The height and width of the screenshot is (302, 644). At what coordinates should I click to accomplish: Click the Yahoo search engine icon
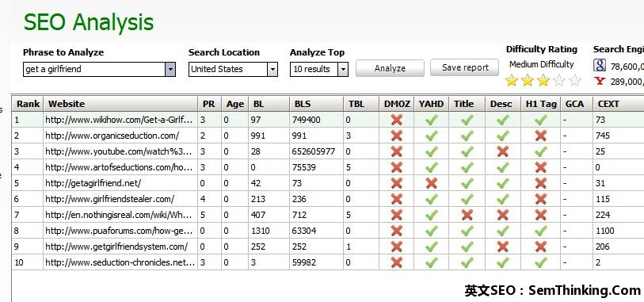(600, 81)
